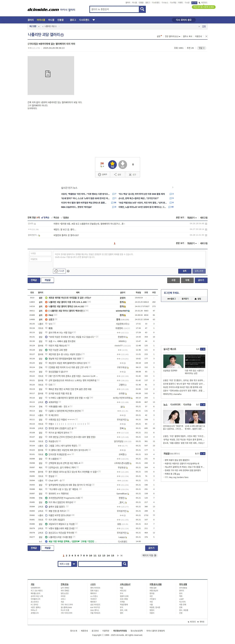235x644 pixels.
Task: Click the 비밀번호 input field
Action: [x=40, y=259]
